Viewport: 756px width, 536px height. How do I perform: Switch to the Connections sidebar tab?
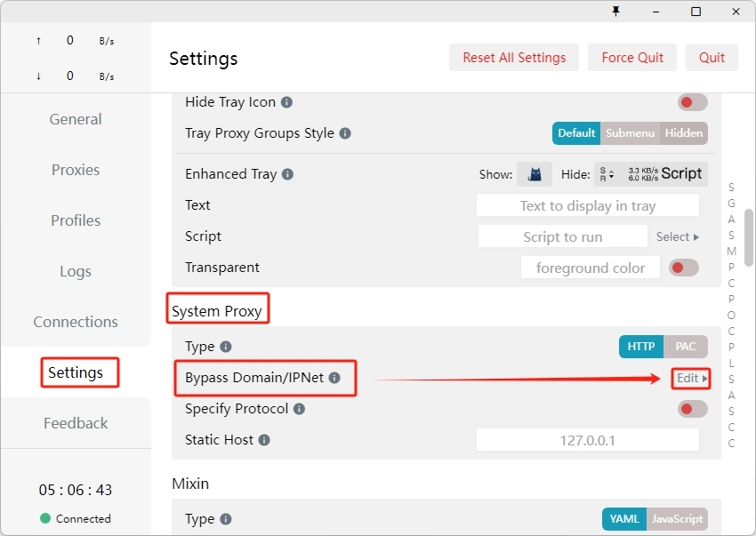pyautogui.click(x=76, y=322)
